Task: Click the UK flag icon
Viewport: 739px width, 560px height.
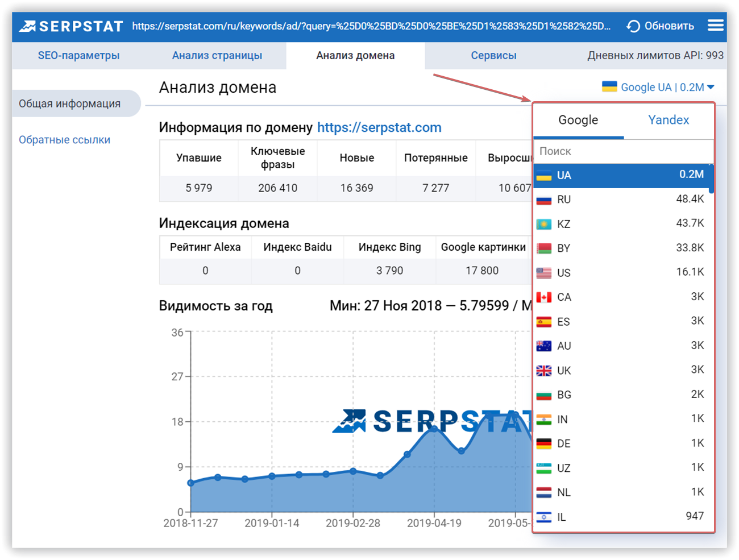Action: (x=544, y=371)
